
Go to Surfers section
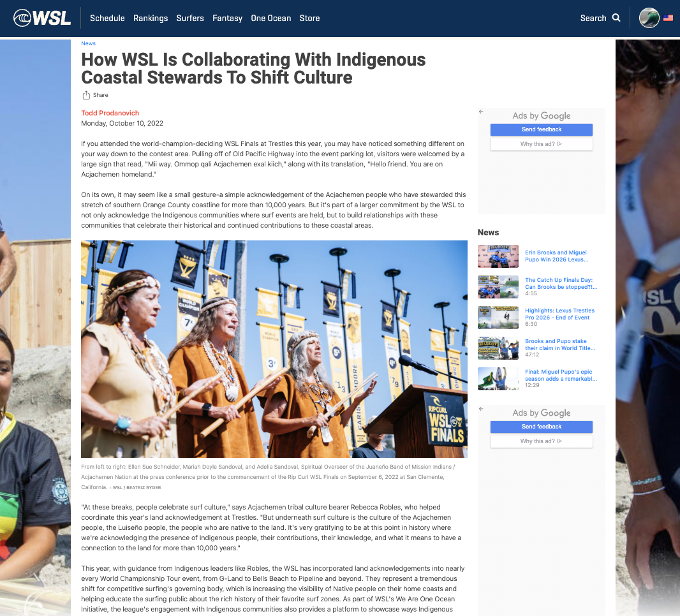(x=190, y=18)
